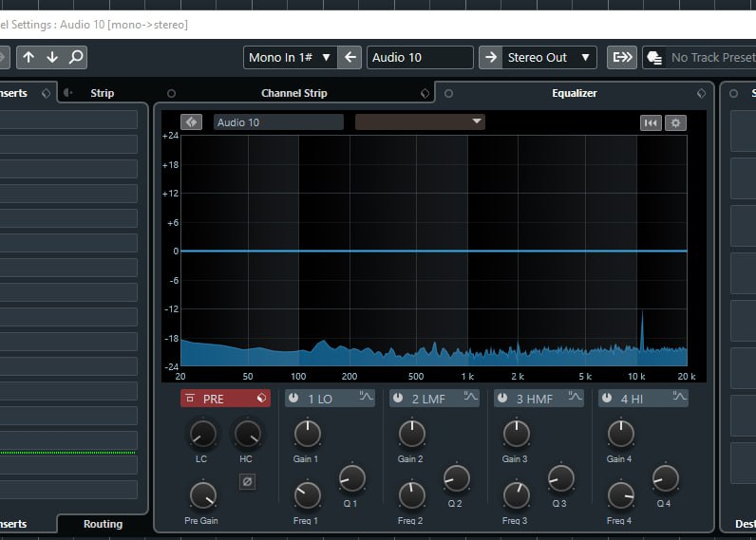Switch to the Strip tab
756x540 pixels.
tap(103, 93)
